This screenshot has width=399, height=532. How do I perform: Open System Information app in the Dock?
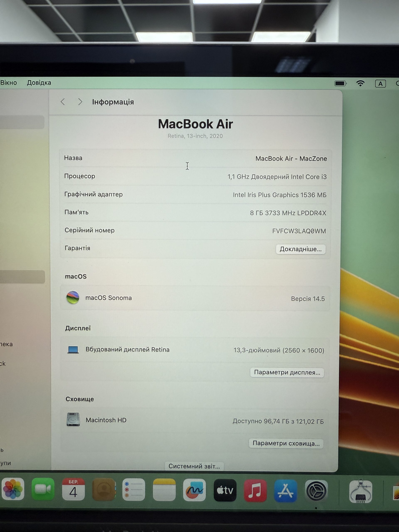tap(360, 492)
